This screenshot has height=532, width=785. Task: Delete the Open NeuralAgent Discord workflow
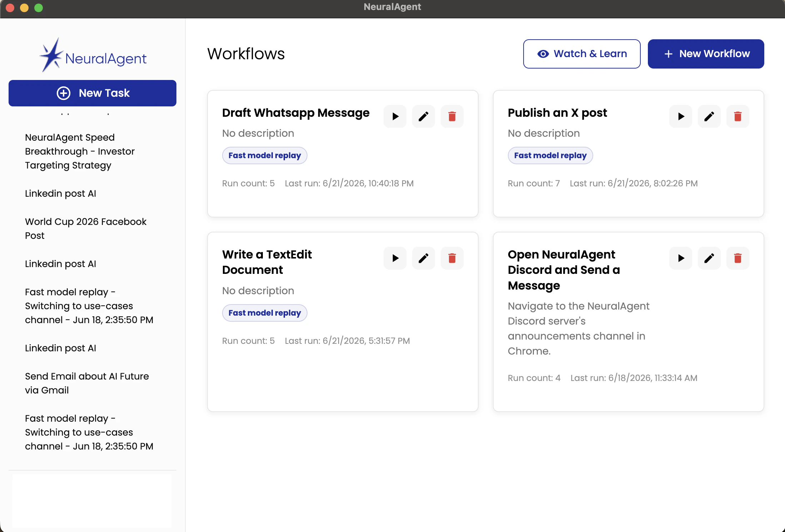[737, 258]
